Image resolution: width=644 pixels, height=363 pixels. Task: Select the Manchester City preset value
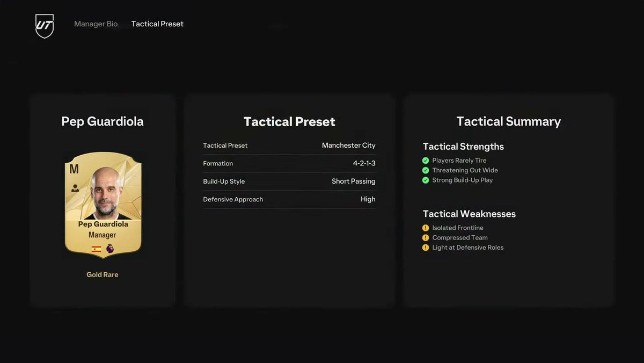[349, 146]
